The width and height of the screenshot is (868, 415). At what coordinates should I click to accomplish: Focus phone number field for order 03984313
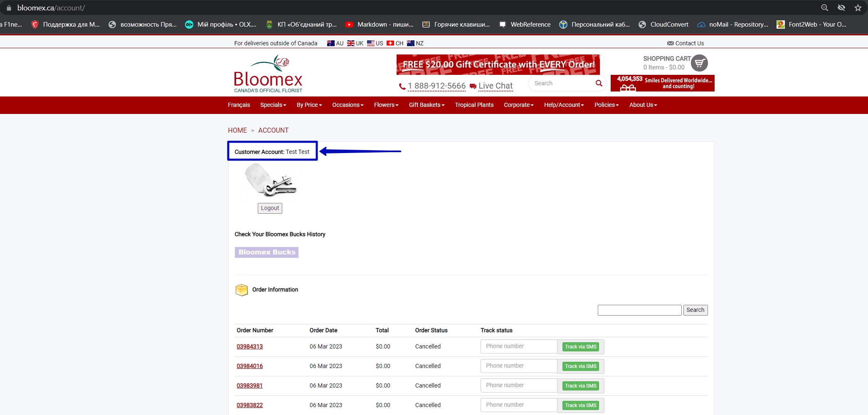tap(519, 346)
